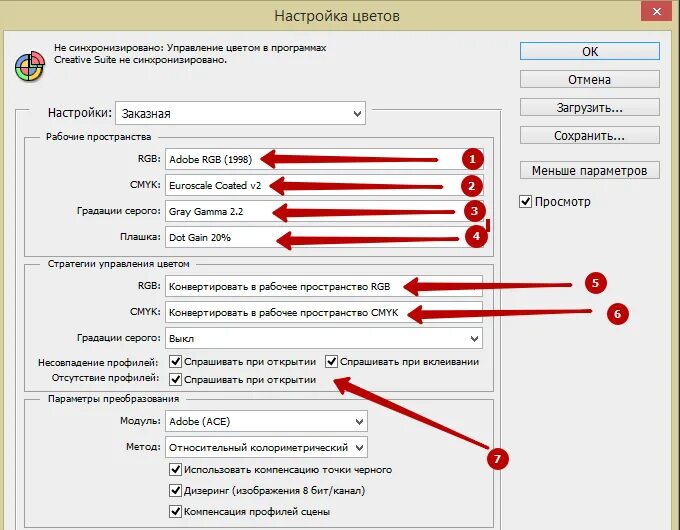
Task: Click the Отсутствие профилей label
Action: pos(105,378)
